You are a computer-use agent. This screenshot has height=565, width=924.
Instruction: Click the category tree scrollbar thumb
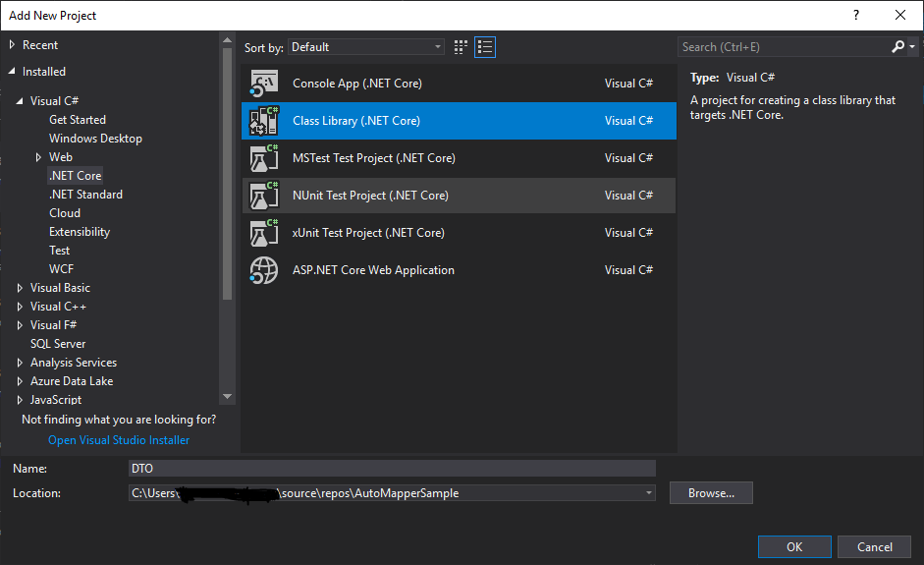pos(228,173)
